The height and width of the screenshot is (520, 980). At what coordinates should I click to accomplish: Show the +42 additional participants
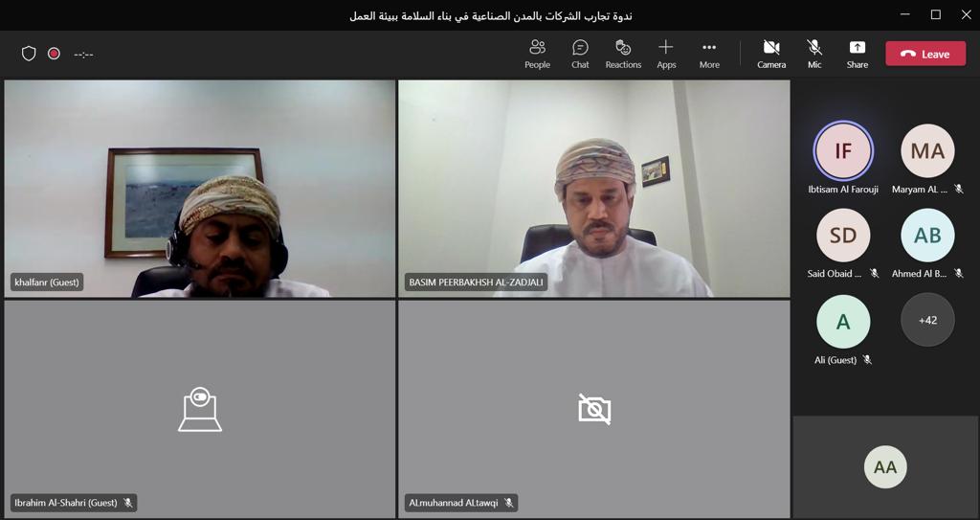coord(927,320)
